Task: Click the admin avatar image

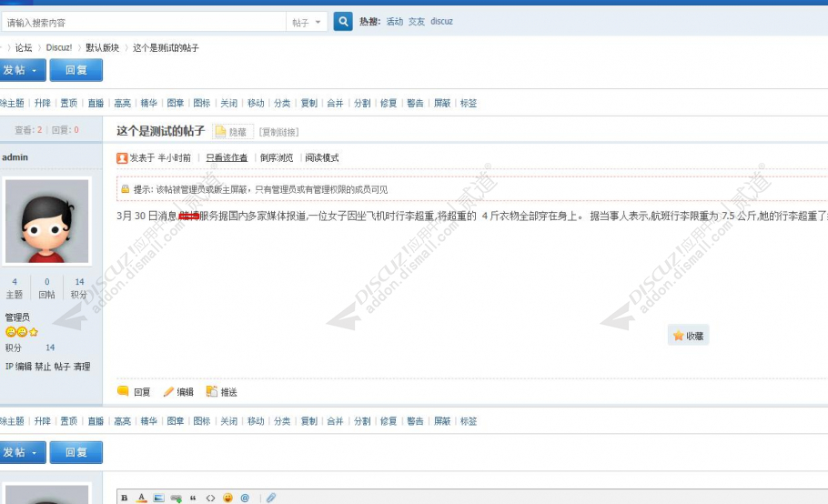Action: (47, 221)
